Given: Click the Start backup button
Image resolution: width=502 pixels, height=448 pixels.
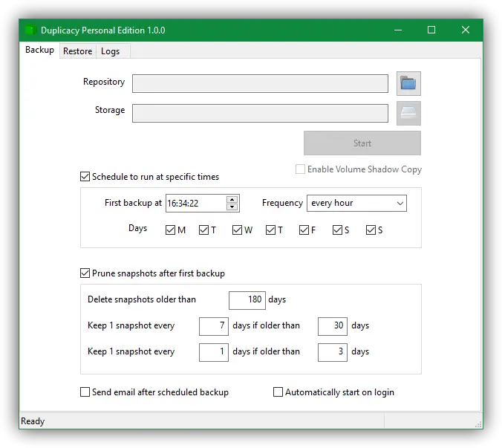Looking at the screenshot, I should (x=362, y=143).
